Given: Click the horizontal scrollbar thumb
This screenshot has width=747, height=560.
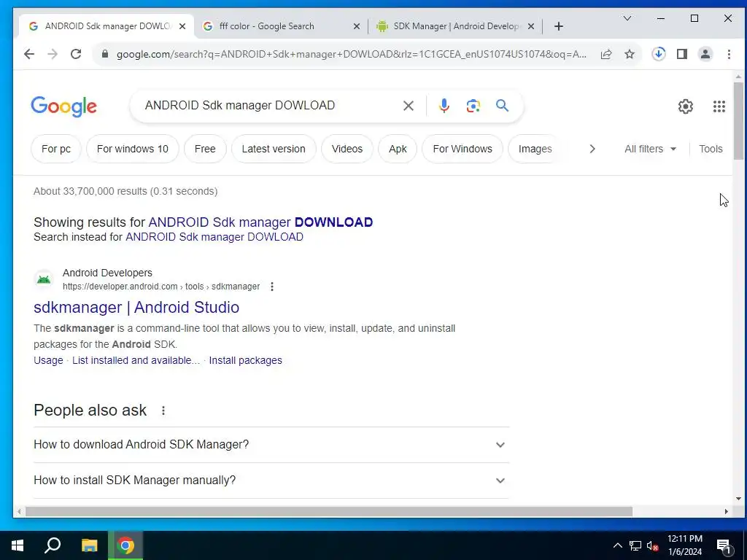Looking at the screenshot, I should 329,511.
